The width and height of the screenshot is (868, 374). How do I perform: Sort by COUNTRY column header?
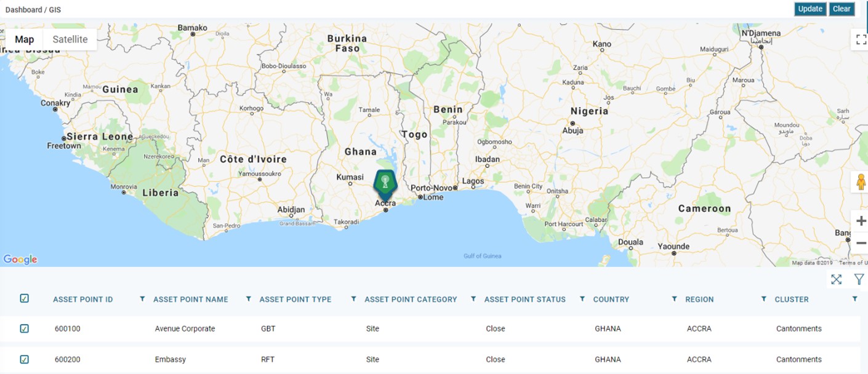pyautogui.click(x=611, y=300)
